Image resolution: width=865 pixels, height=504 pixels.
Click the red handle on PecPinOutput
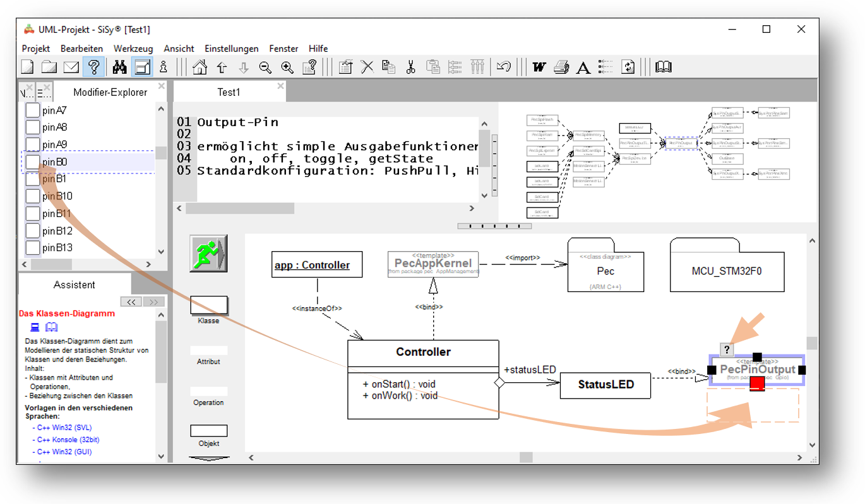pyautogui.click(x=757, y=383)
